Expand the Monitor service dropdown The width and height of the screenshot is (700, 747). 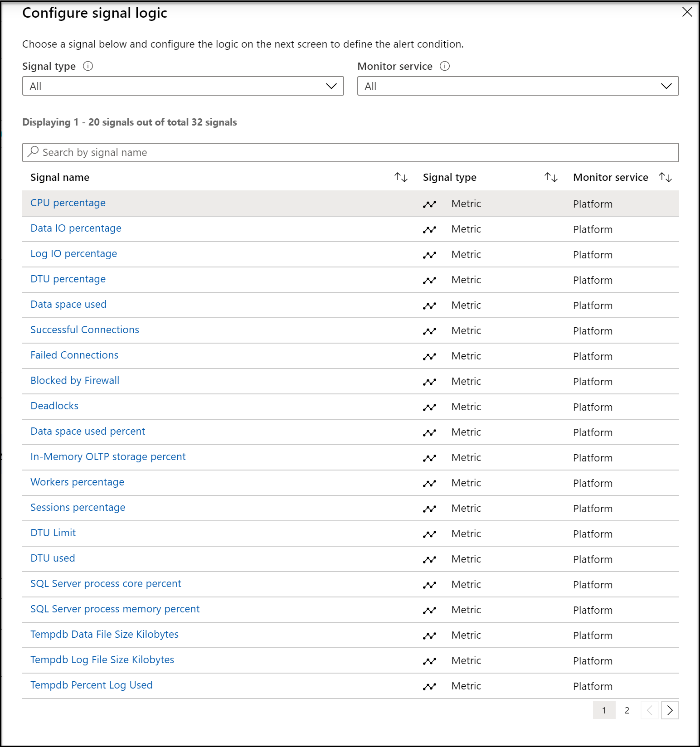pyautogui.click(x=518, y=86)
